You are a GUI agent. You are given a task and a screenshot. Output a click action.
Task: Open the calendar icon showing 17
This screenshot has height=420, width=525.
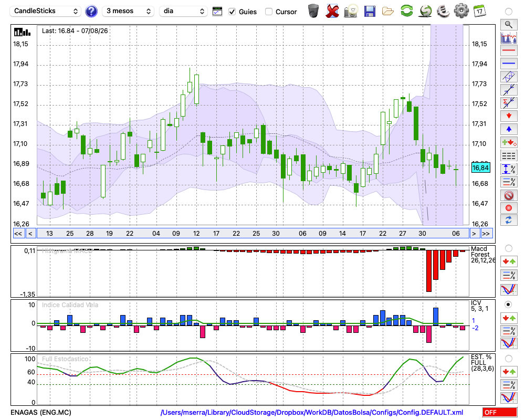coord(479,11)
